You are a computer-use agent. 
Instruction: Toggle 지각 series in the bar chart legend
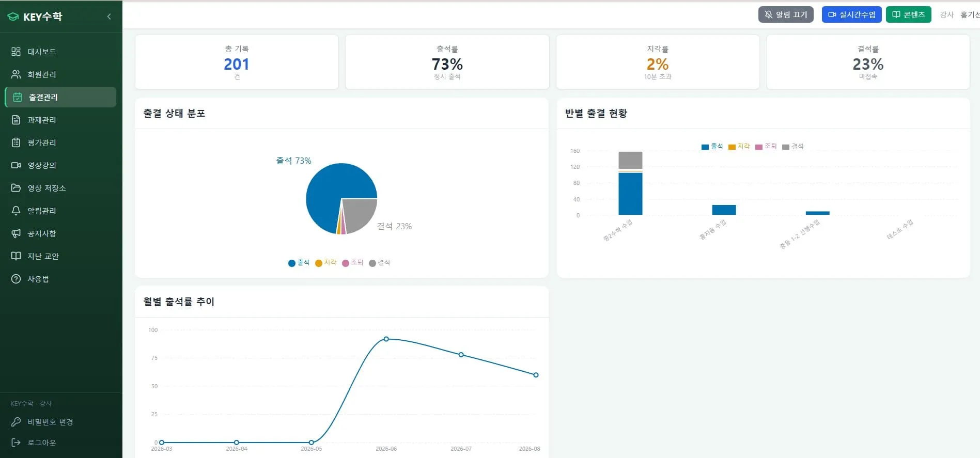click(x=739, y=147)
